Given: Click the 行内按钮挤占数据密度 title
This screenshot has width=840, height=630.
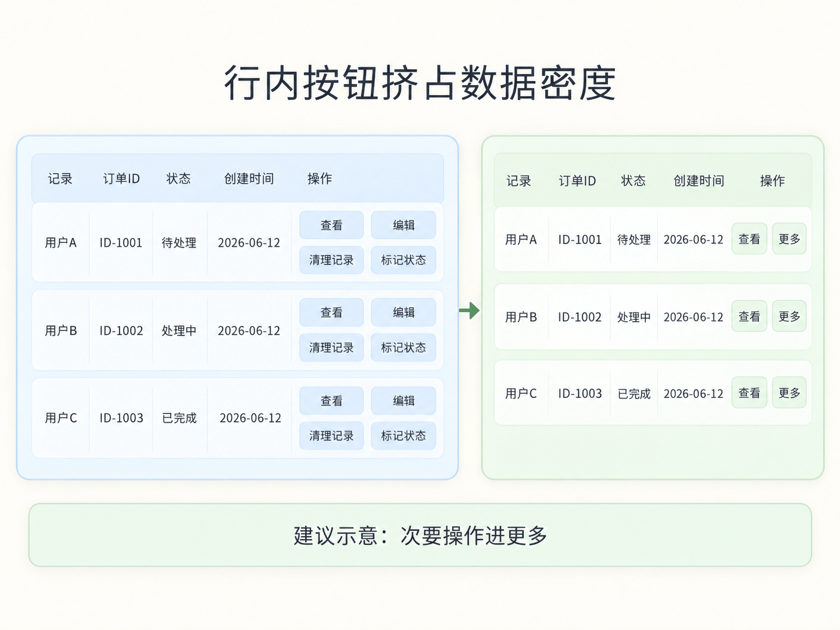Looking at the screenshot, I should coord(420,84).
